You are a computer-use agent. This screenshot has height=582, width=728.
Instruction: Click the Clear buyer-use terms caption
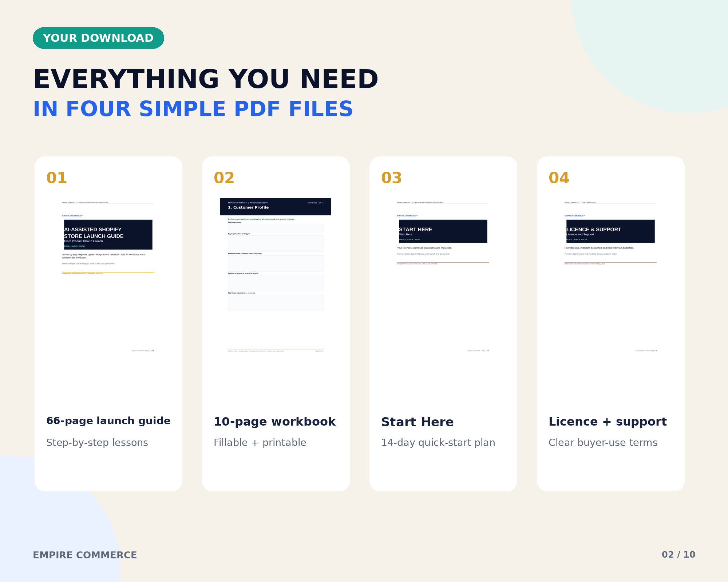(603, 443)
